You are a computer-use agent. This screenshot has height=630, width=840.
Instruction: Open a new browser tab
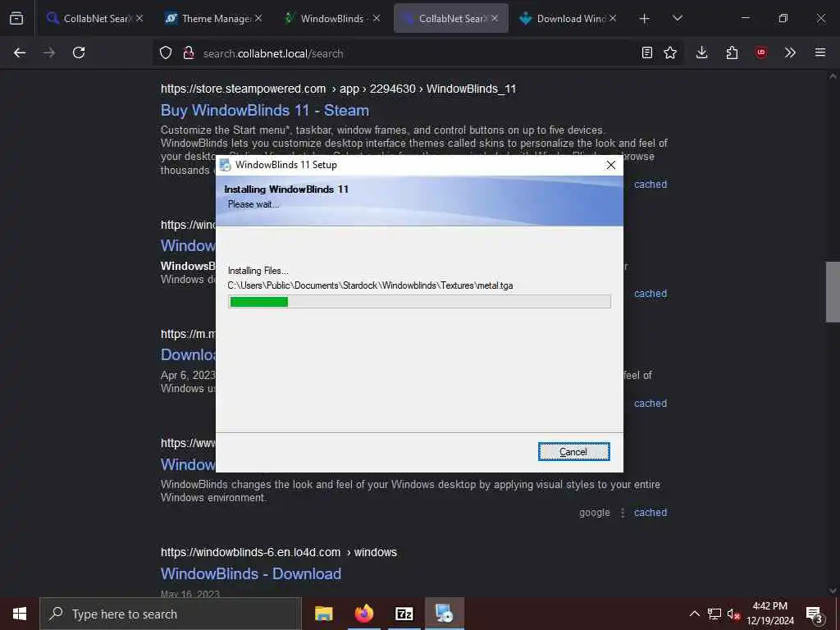click(x=645, y=18)
